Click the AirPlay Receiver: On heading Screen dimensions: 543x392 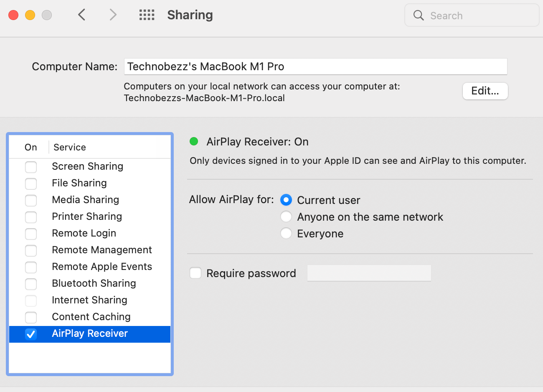[x=257, y=142]
